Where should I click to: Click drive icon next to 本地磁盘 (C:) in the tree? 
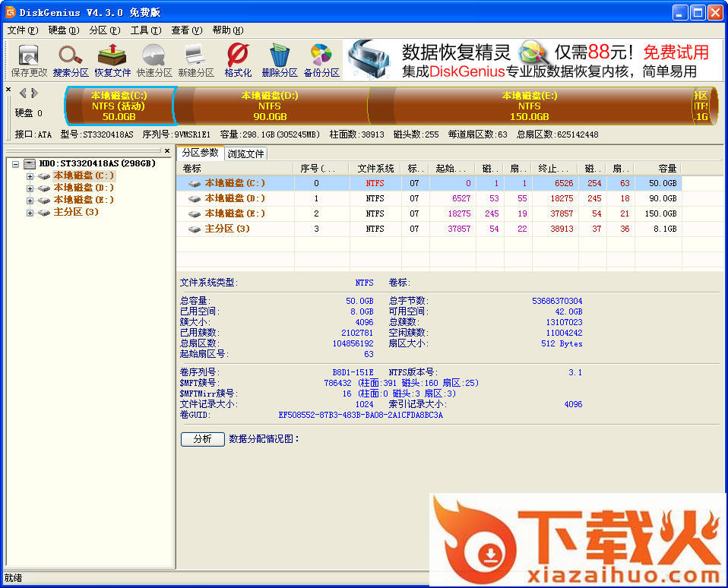click(45, 176)
